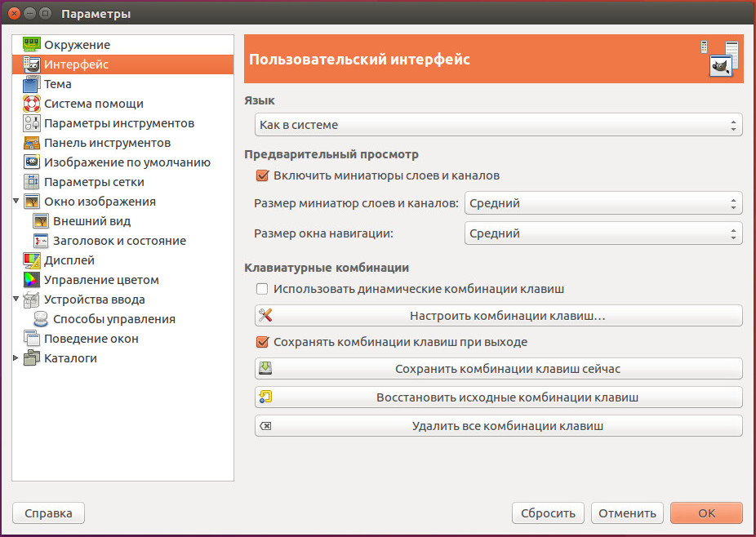Click the Способы управления icon
This screenshot has height=537, width=756.
(x=41, y=319)
